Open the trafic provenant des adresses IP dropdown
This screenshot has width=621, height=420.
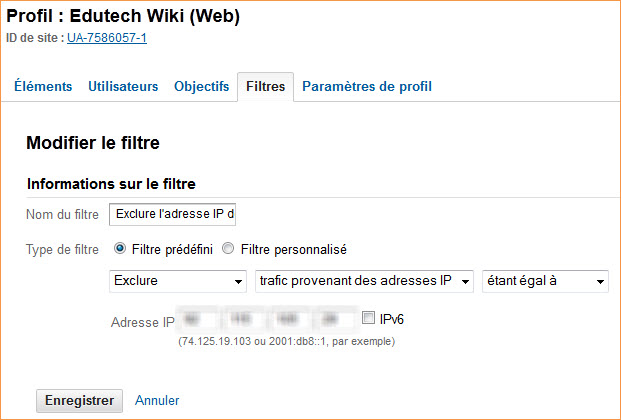[x=364, y=281]
